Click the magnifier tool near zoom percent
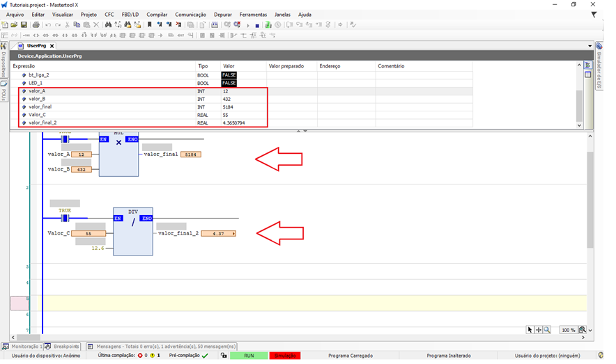The height and width of the screenshot is (364, 616). pyautogui.click(x=547, y=330)
